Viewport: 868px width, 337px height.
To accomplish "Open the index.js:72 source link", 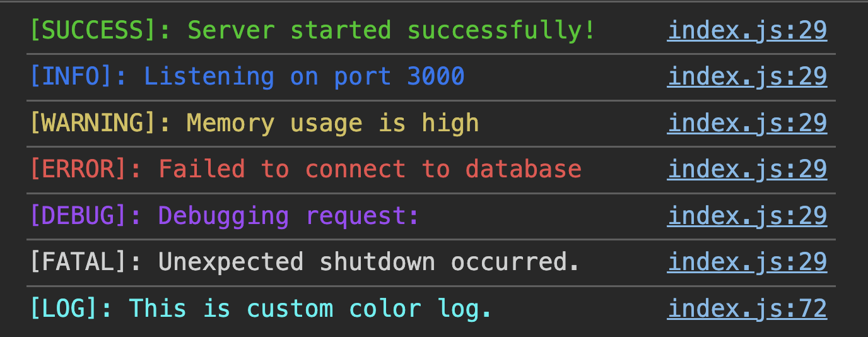I will pyautogui.click(x=747, y=309).
